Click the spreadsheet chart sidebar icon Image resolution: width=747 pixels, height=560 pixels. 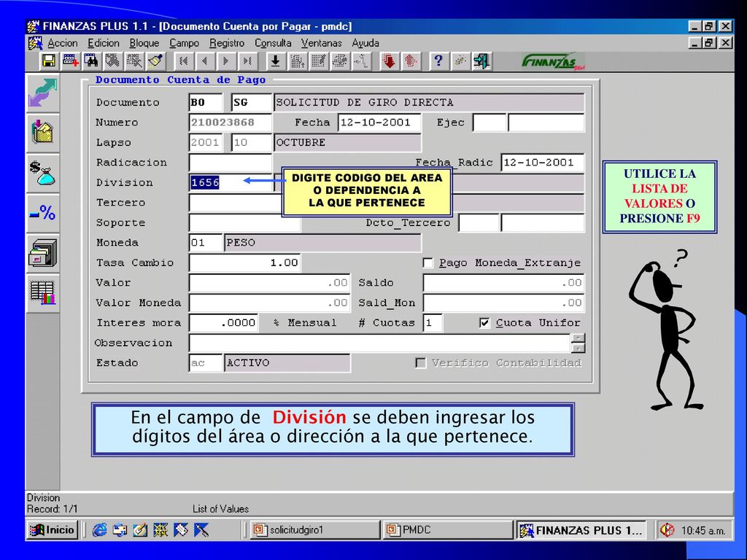coord(43,293)
